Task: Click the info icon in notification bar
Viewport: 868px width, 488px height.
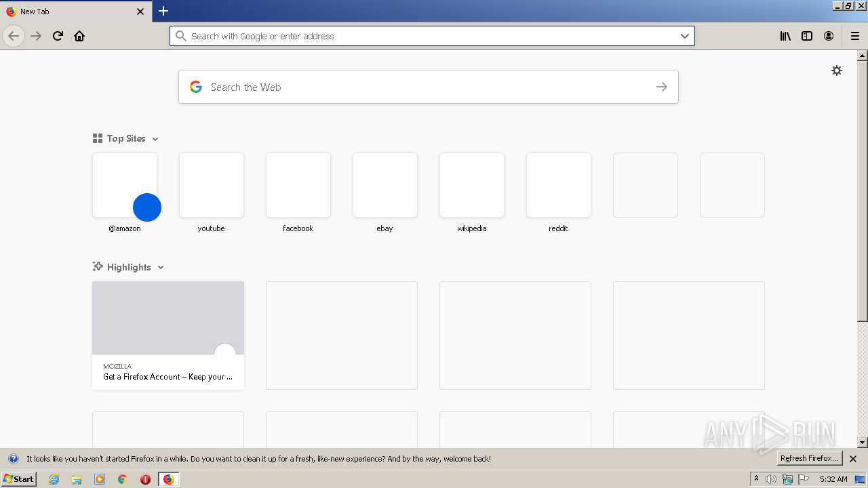Action: (x=13, y=459)
